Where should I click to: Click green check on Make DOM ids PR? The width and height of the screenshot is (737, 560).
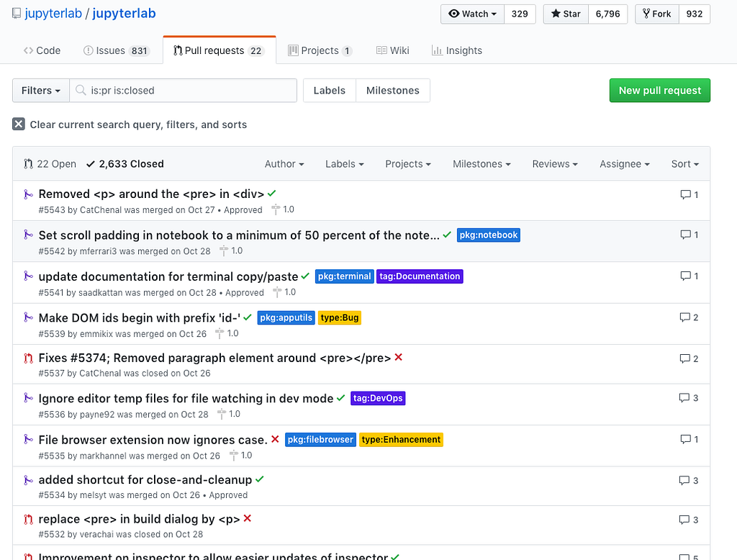(x=248, y=317)
